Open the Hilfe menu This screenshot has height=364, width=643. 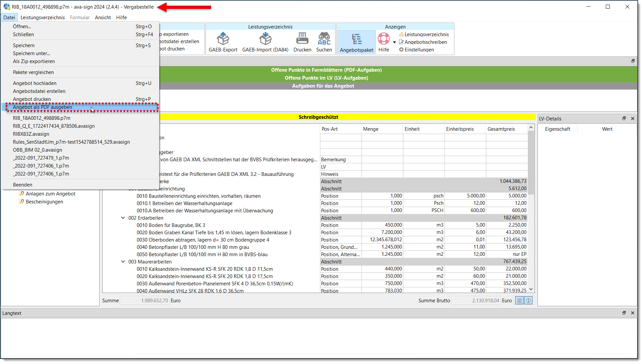coord(121,18)
